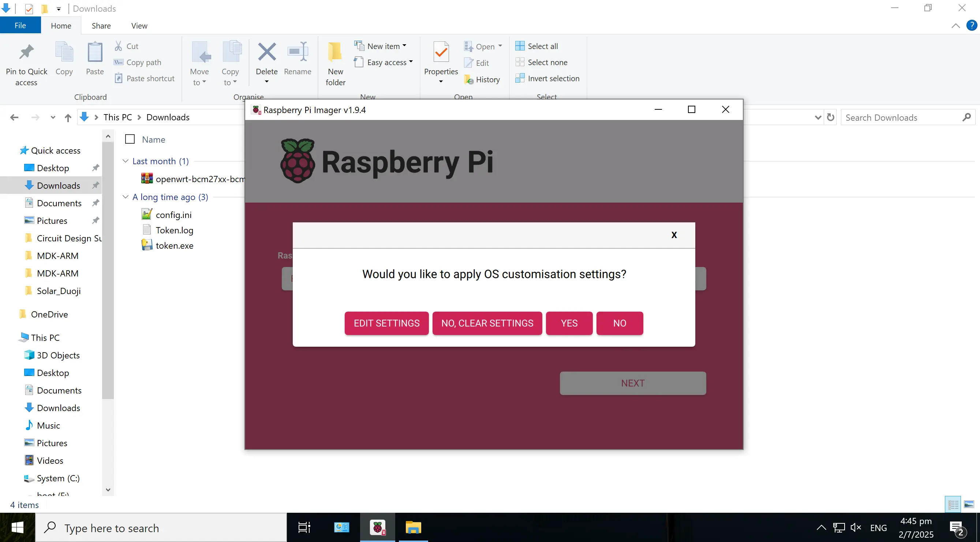Click the muted volume tray icon

(x=856, y=528)
